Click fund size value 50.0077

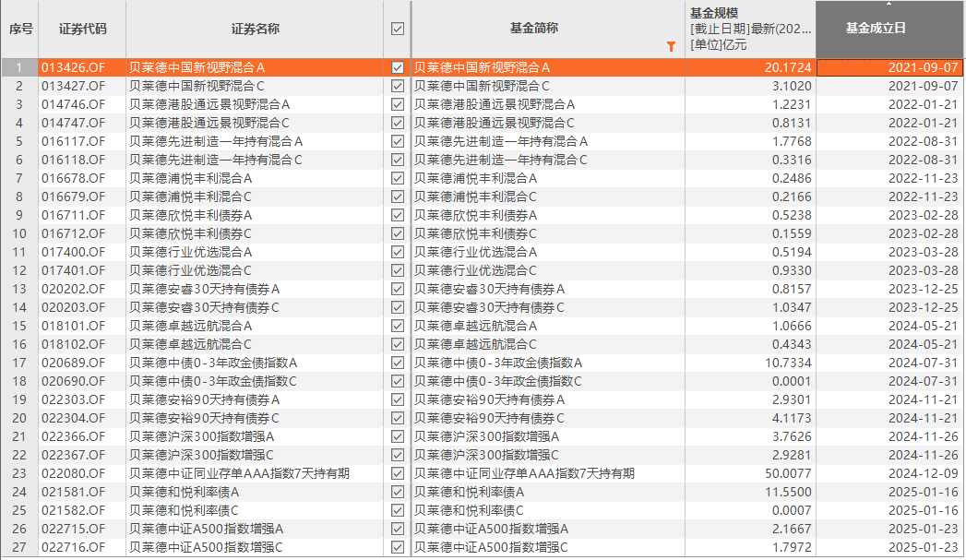coord(788,474)
